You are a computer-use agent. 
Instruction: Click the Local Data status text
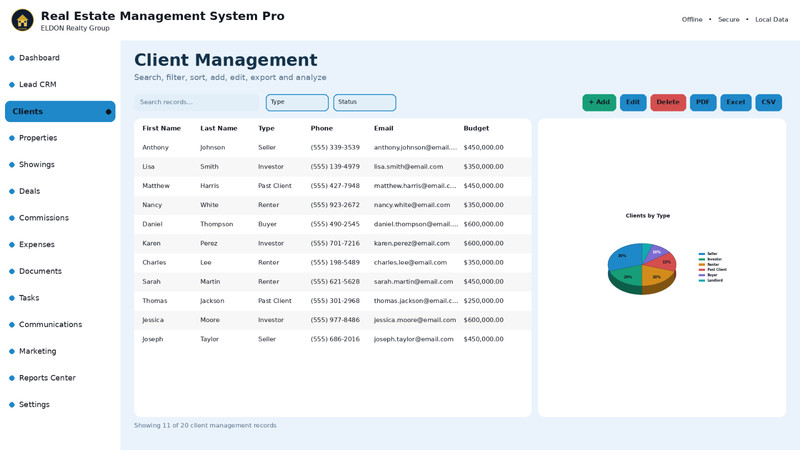click(771, 19)
